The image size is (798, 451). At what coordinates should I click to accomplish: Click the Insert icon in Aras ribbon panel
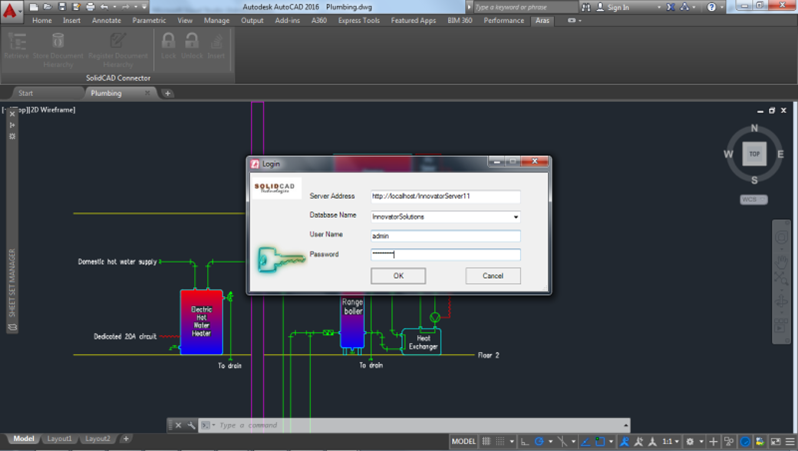point(216,41)
